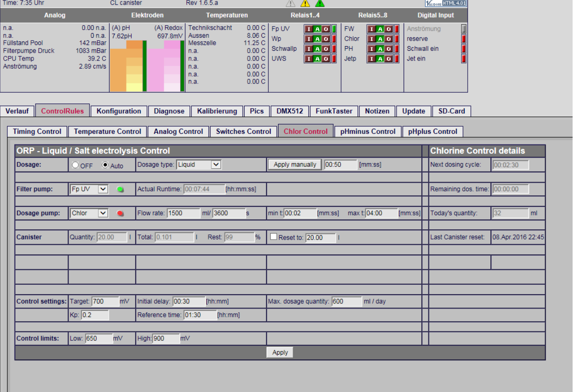Click the yellow warning triangle icon
This screenshot has width=574, height=392.
pyautogui.click(x=305, y=3)
